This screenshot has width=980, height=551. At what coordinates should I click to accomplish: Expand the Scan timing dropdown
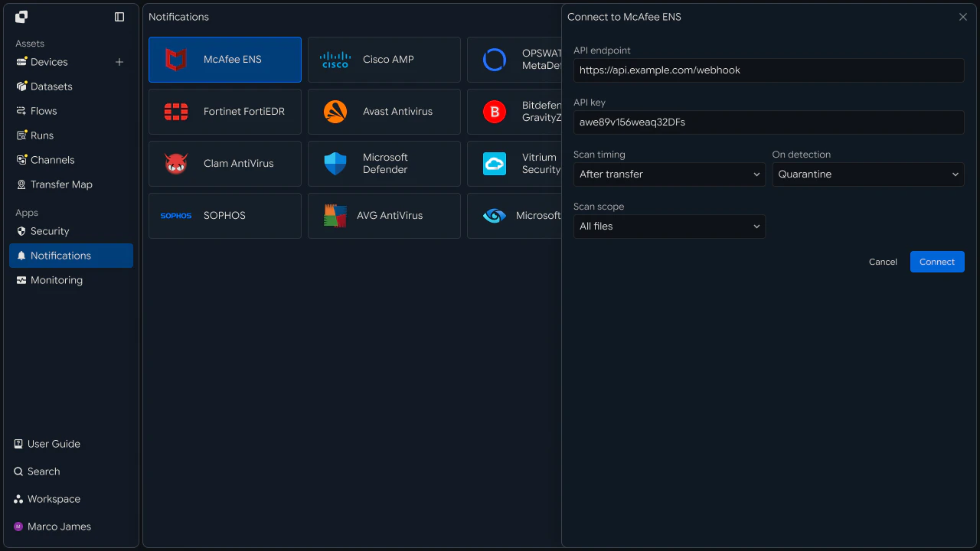(669, 174)
